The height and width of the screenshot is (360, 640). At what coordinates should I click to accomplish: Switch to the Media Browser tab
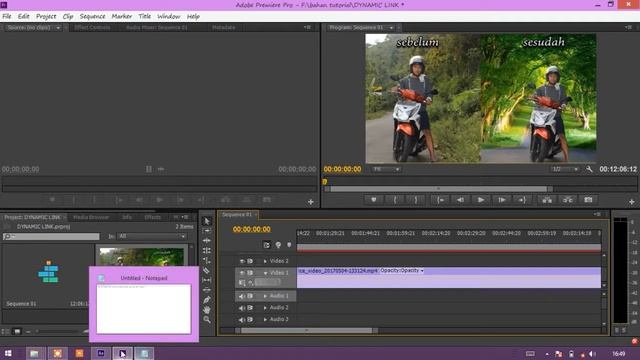tap(91, 217)
